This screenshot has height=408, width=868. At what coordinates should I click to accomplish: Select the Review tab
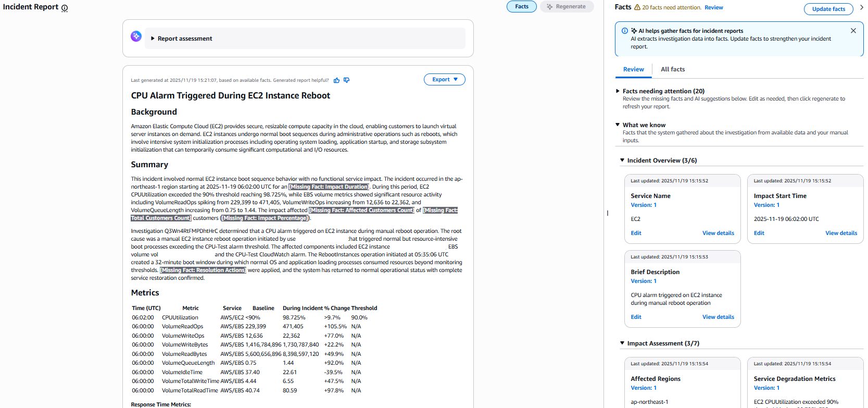pos(633,69)
